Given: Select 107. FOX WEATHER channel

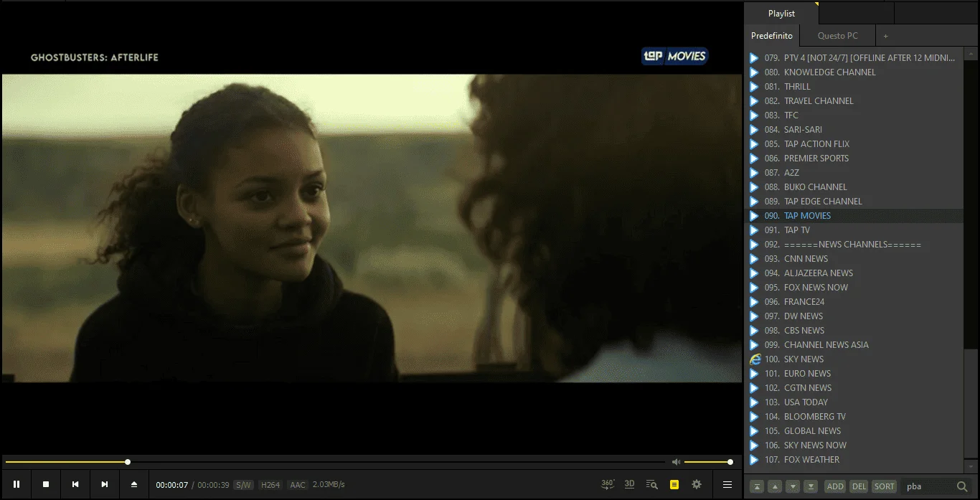Looking at the screenshot, I should 854,460.
